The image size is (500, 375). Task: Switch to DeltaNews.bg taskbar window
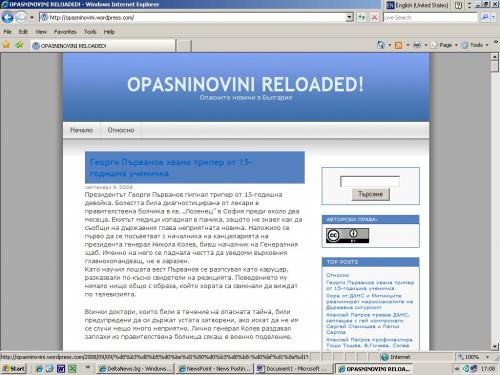(135, 369)
